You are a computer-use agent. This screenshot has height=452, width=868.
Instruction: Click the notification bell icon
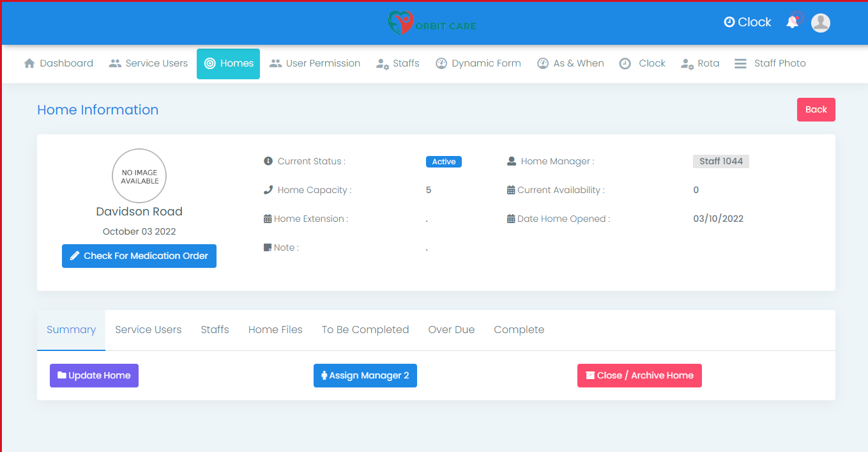tap(793, 21)
